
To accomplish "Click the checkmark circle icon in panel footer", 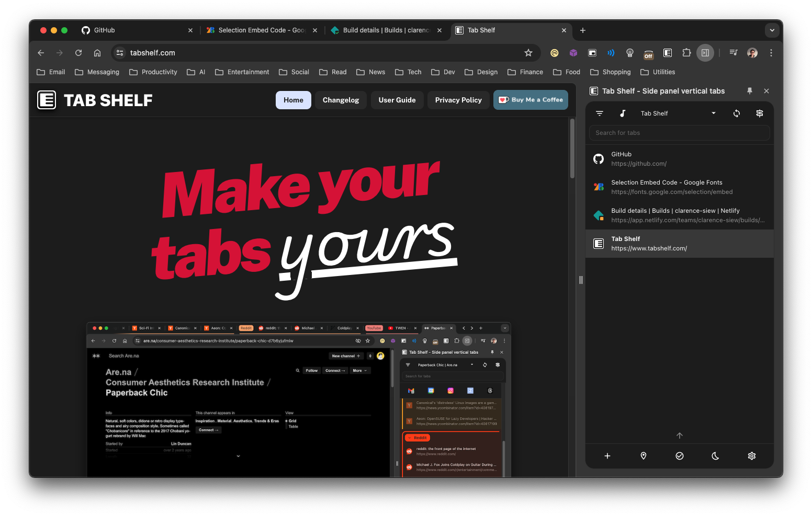I will point(680,456).
